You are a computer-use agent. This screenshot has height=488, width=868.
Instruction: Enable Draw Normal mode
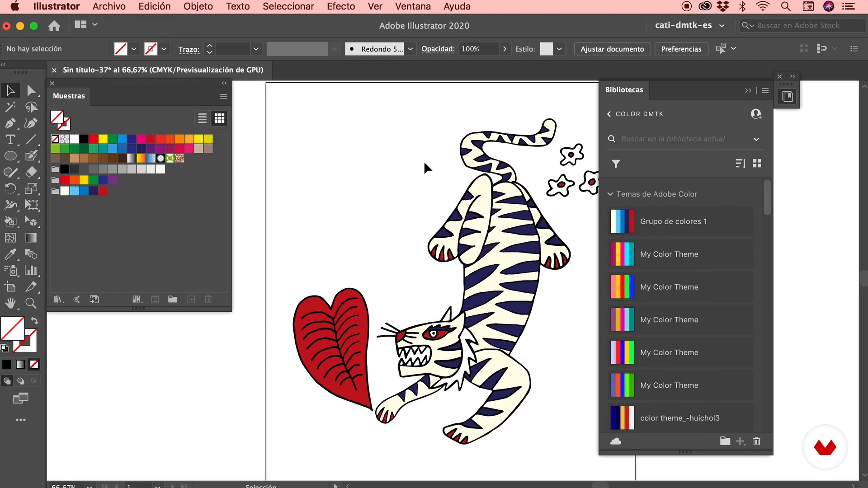(7, 381)
